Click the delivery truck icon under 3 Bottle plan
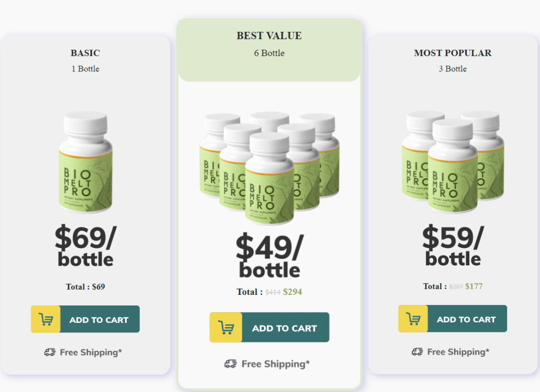The image size is (540, 392). click(x=418, y=351)
